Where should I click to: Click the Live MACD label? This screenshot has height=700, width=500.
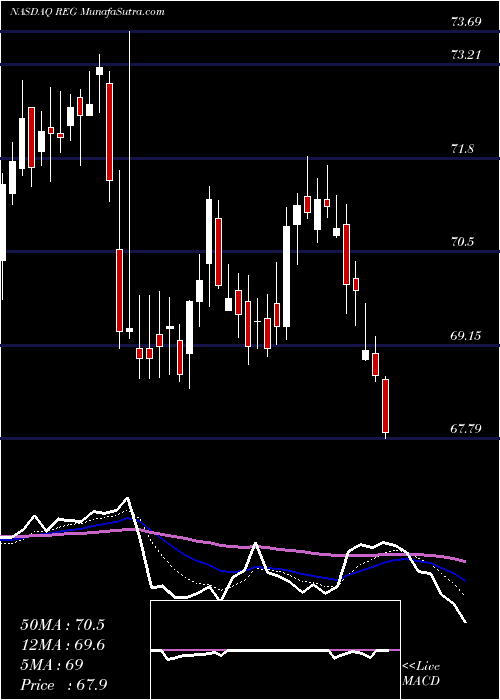point(421,674)
